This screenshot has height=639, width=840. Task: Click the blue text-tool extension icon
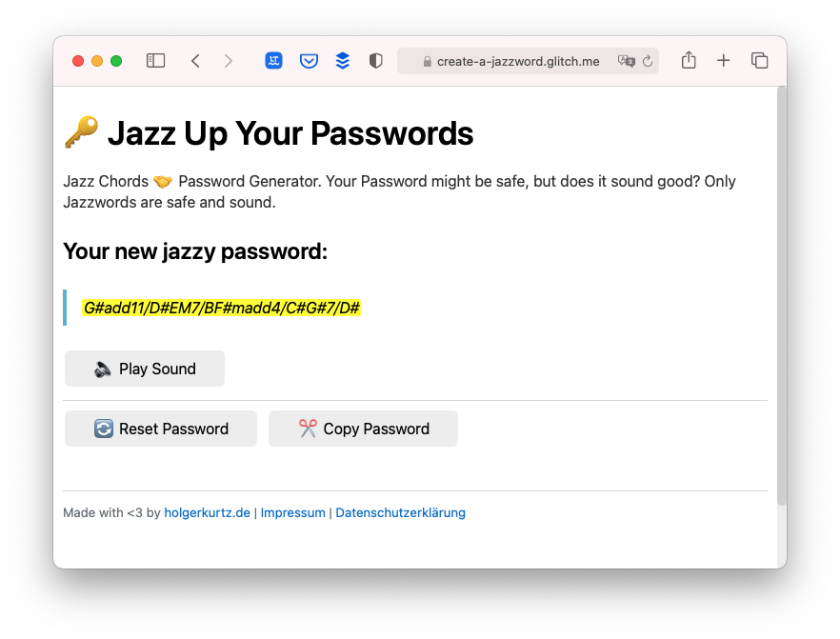click(x=274, y=60)
